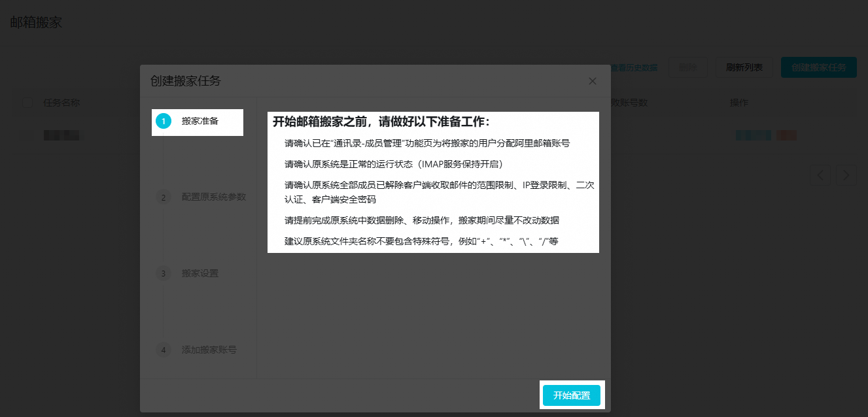Go to previous page with left arrow
This screenshot has height=417, width=868.
pyautogui.click(x=821, y=175)
